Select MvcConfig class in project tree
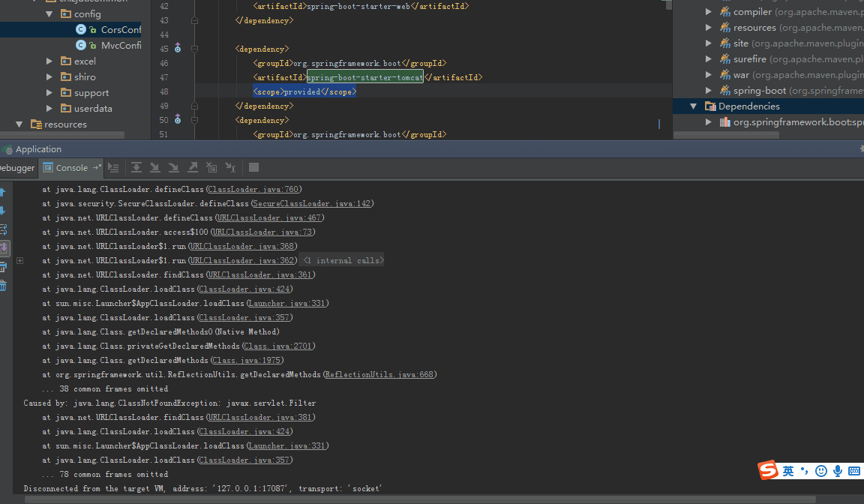 tap(121, 45)
